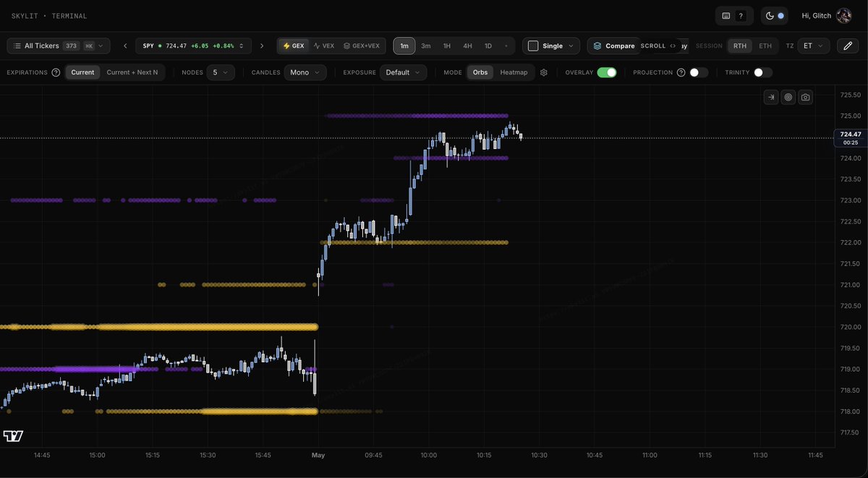Show Expirations help question mark
868x478 pixels.
pyautogui.click(x=56, y=72)
